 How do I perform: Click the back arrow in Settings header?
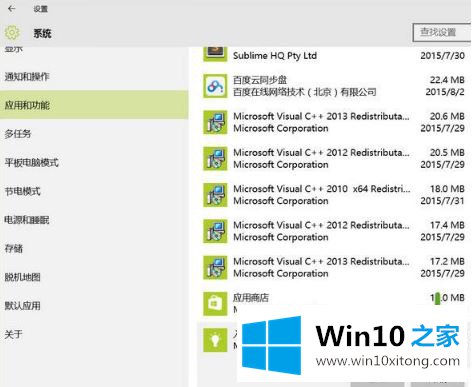[12, 9]
